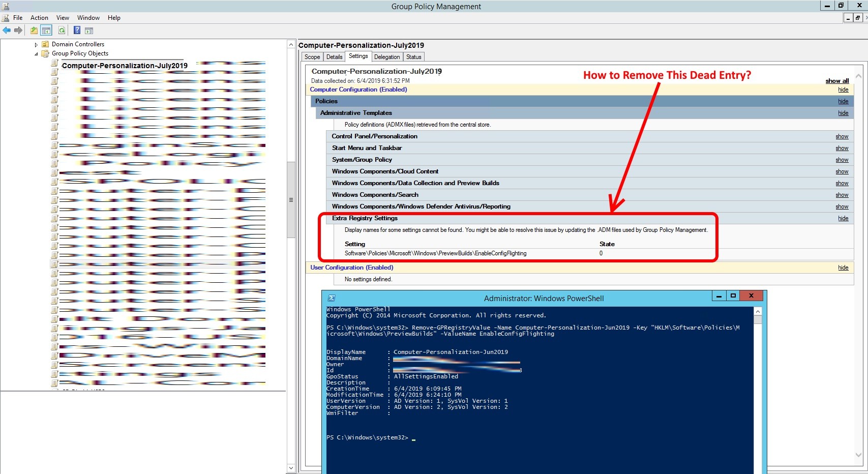Switch to the Delegation tab
Image resolution: width=868 pixels, height=474 pixels.
coord(387,57)
